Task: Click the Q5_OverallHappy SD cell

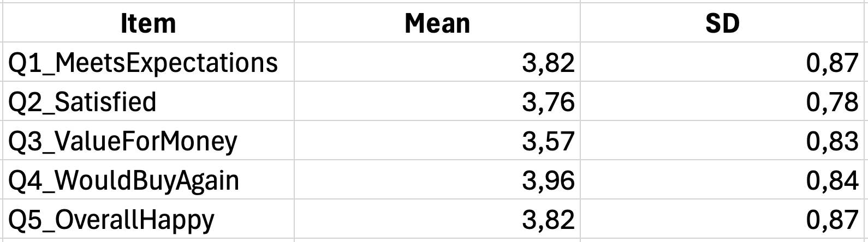Action: (x=832, y=219)
